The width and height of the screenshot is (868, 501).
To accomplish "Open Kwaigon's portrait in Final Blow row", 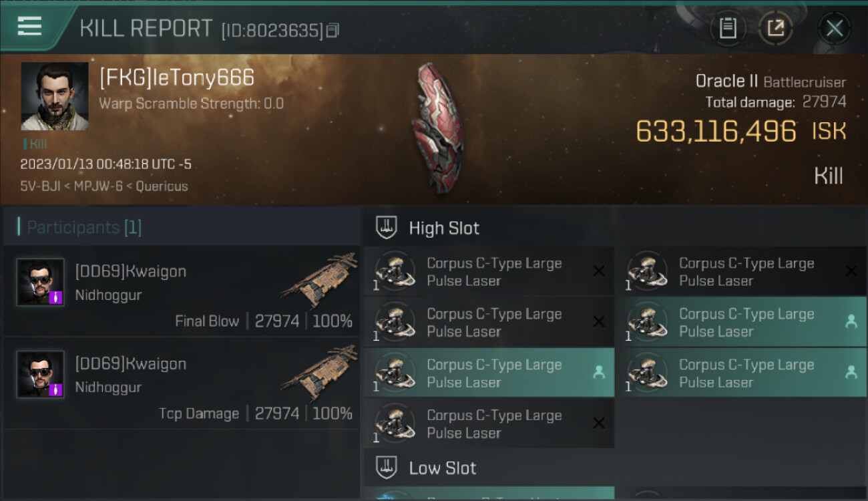I will click(x=41, y=282).
